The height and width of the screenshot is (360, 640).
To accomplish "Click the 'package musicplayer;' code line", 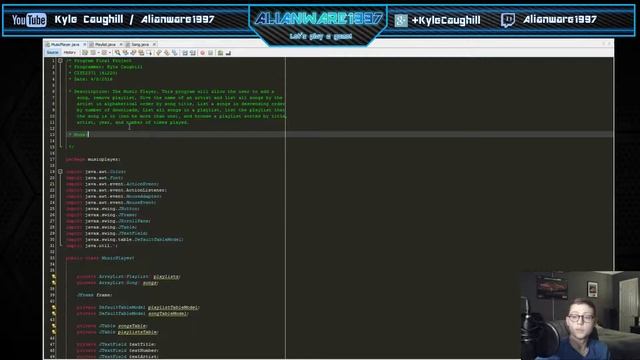I will [93, 159].
